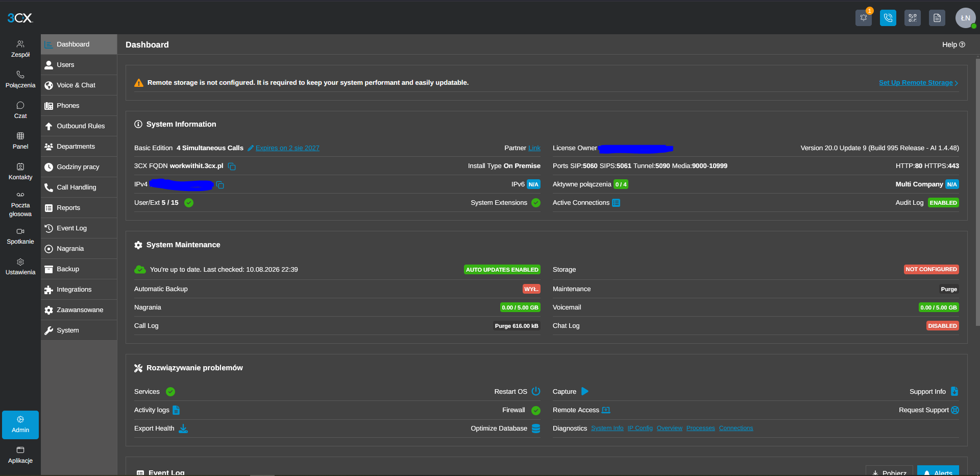Open Diagnostics Connections link
This screenshot has width=980, height=476.
pos(736,429)
